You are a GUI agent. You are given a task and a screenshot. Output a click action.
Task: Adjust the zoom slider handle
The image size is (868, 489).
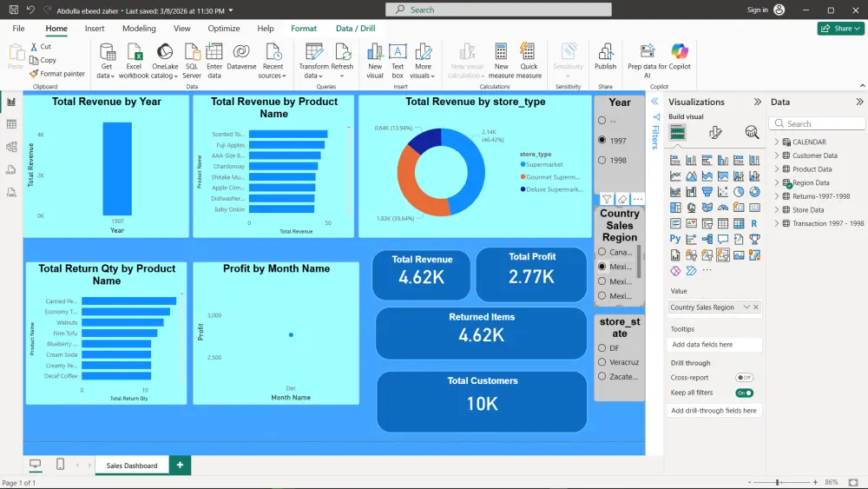[778, 482]
